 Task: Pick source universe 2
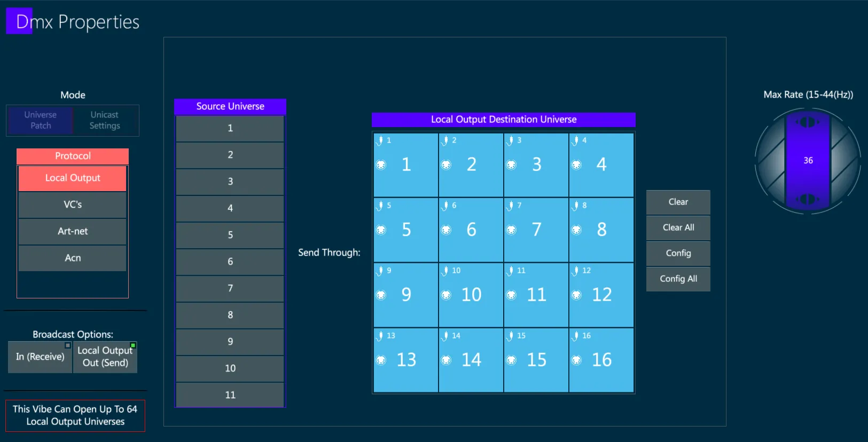pos(230,155)
